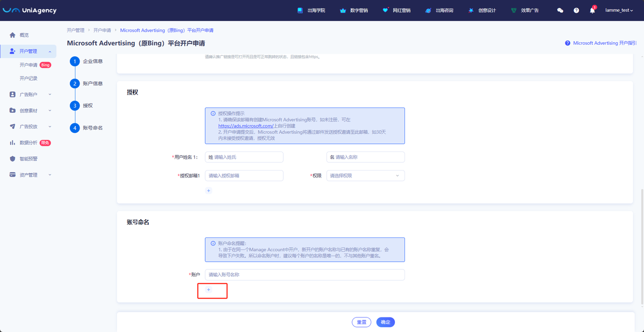The width and height of the screenshot is (644, 332).
Task: Expand the lamme_test user menu
Action: [x=619, y=11]
